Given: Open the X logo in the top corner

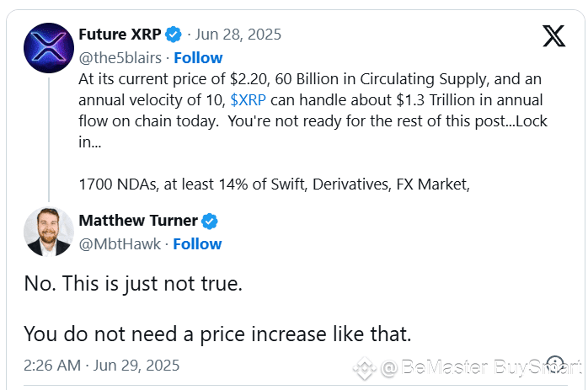Looking at the screenshot, I should tap(553, 36).
